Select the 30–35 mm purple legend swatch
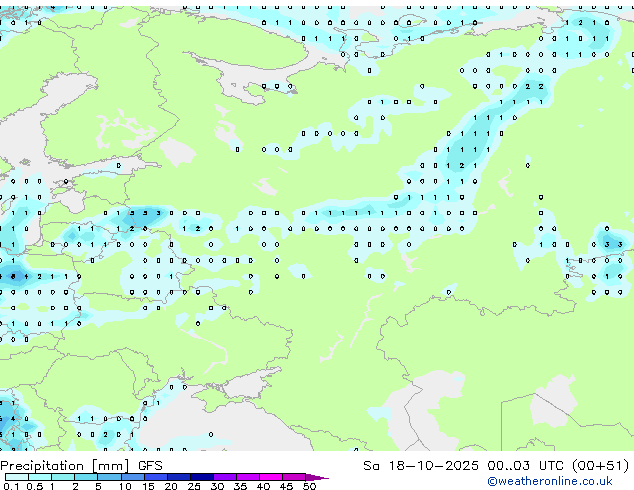 pyautogui.click(x=224, y=477)
